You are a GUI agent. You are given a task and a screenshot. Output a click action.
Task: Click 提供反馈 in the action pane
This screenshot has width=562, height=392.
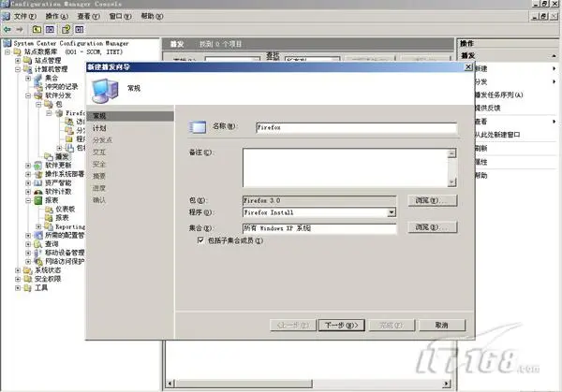(x=487, y=109)
